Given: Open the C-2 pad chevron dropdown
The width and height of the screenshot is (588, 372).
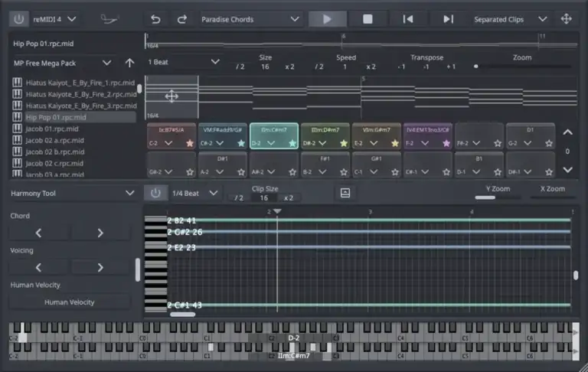Looking at the screenshot, I should point(168,143).
